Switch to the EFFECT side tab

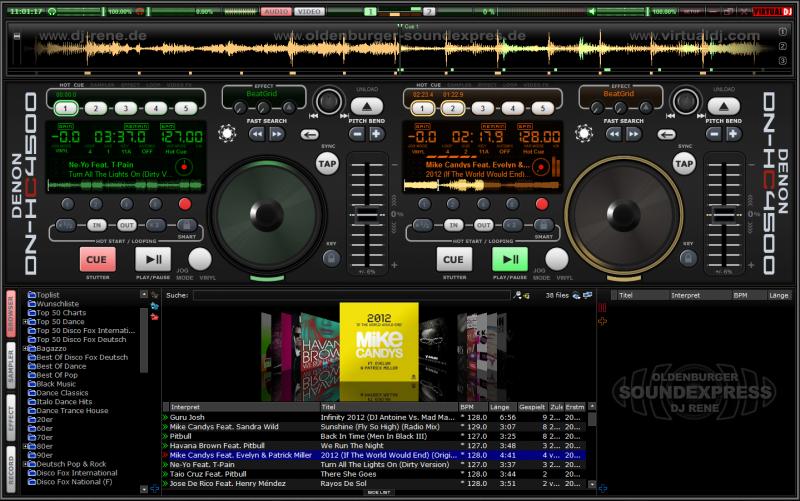[x=11, y=419]
